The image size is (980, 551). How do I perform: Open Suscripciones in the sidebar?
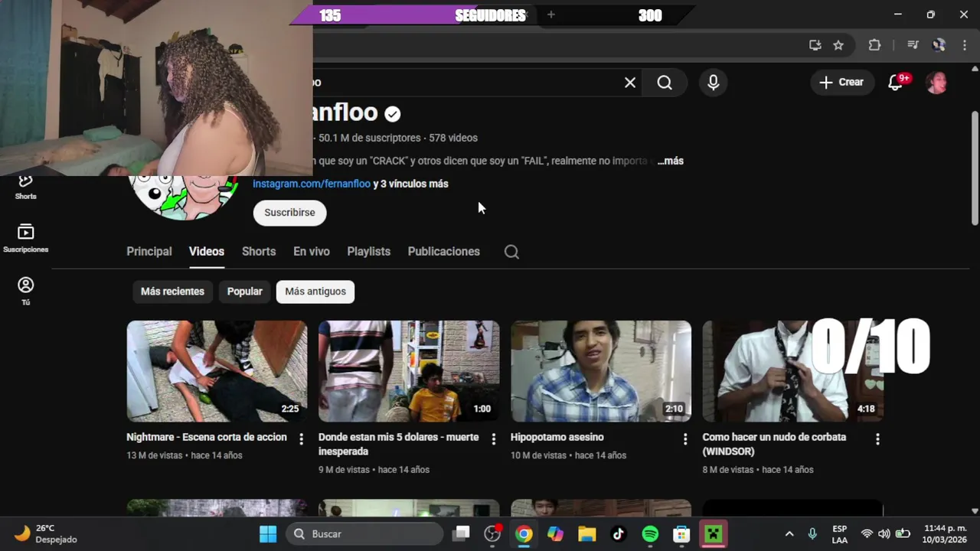25,239
